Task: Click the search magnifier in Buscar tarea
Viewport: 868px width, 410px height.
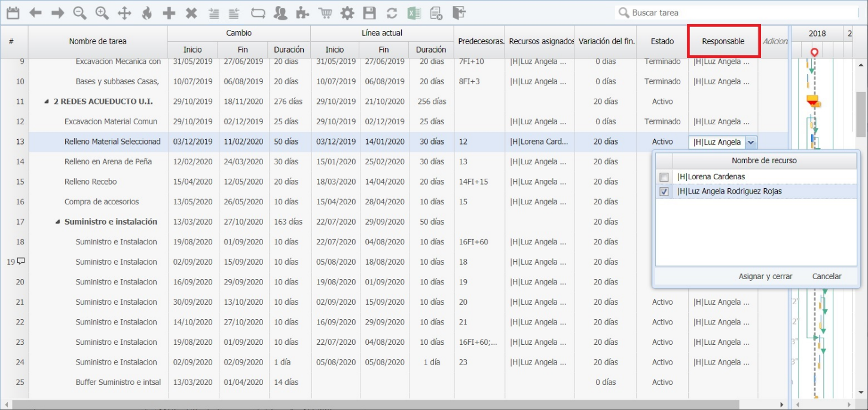Action: pos(624,13)
